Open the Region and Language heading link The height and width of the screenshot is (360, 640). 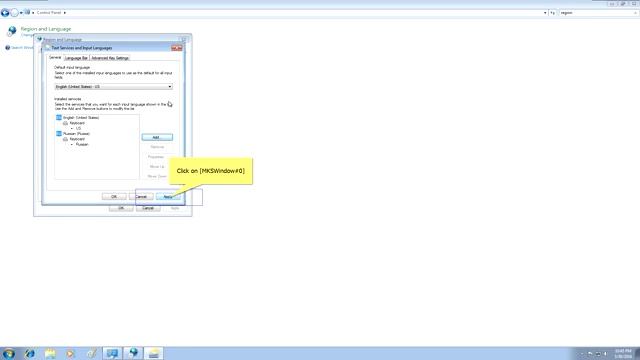click(x=46, y=29)
